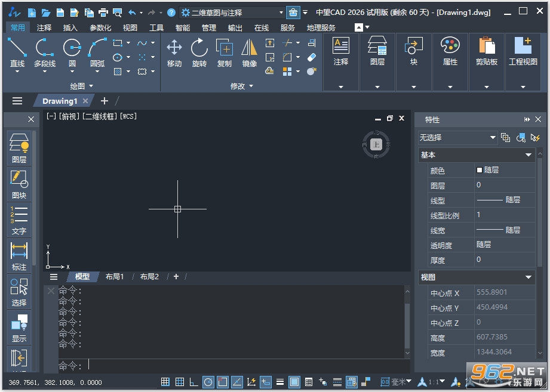550x392 pixels.
Task: Switch to the 插入 ribbon tab
Action: (x=70, y=27)
